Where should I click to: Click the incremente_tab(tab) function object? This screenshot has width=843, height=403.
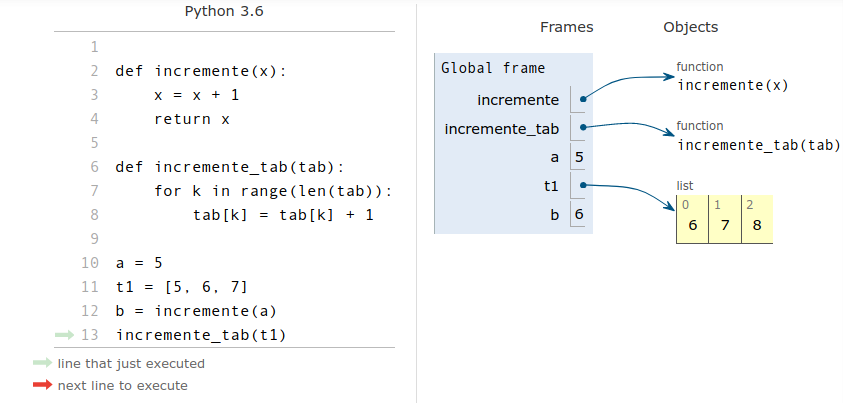click(x=759, y=145)
